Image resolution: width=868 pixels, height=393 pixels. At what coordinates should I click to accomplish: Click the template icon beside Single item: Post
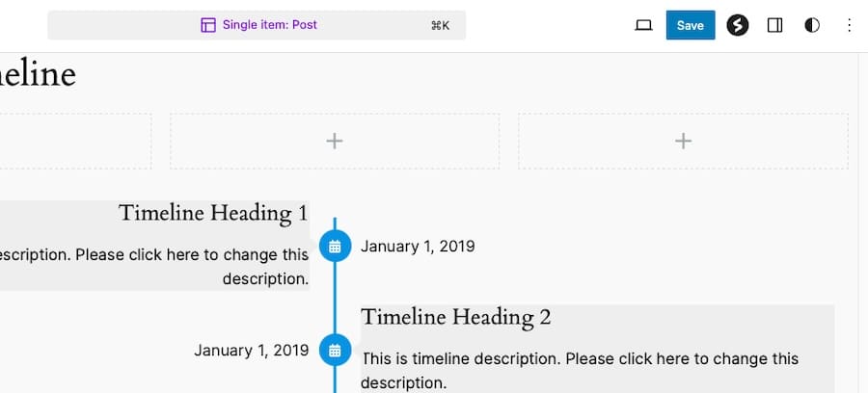[x=208, y=25]
